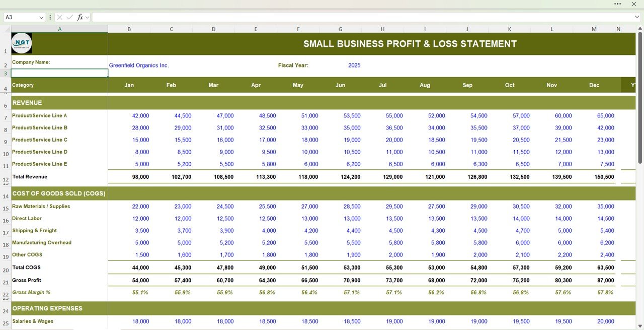Click row header 12

(x=5, y=179)
